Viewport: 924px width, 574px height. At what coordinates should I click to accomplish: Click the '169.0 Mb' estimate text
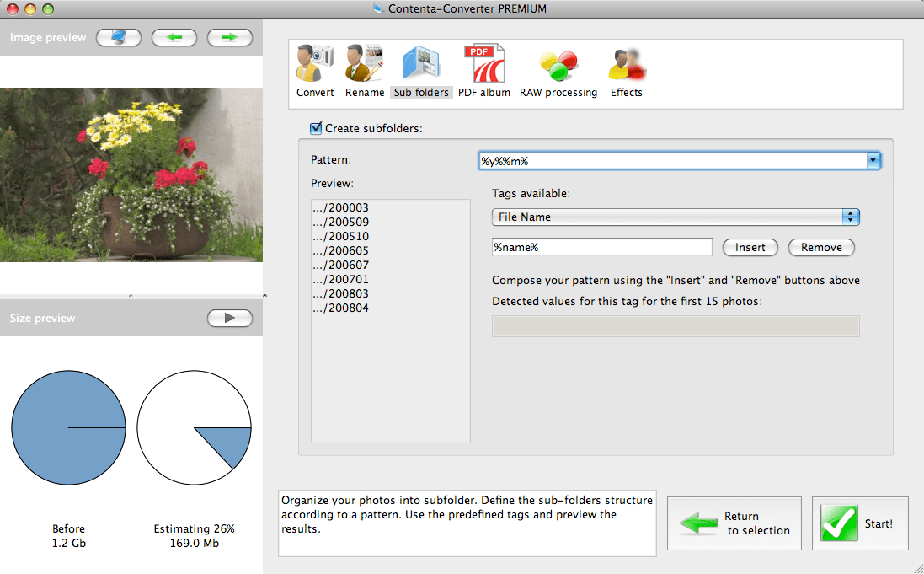coord(195,544)
